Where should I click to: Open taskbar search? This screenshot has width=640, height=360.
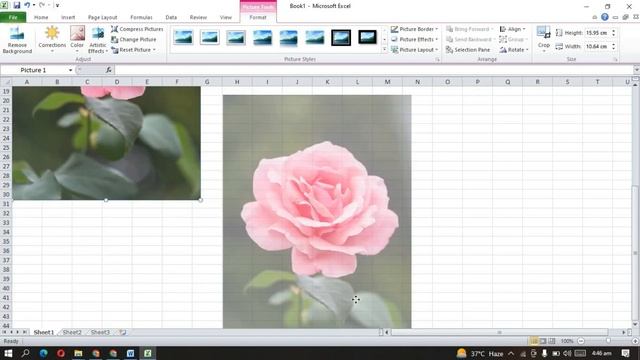pos(25,353)
